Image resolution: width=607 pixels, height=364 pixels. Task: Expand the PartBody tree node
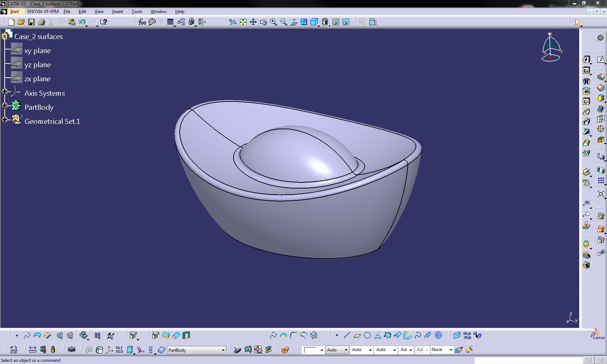click(5, 105)
